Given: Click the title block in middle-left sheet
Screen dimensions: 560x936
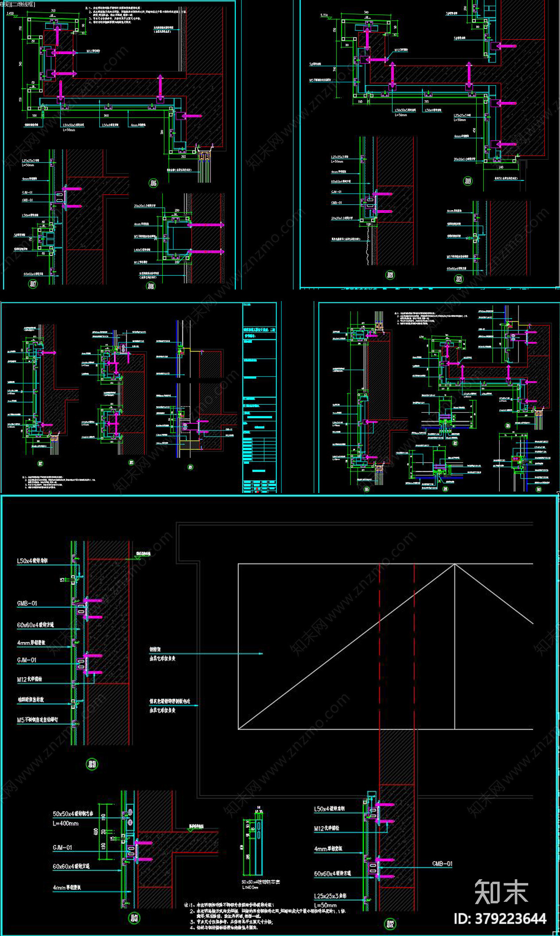Looking at the screenshot, I should coord(260,397).
